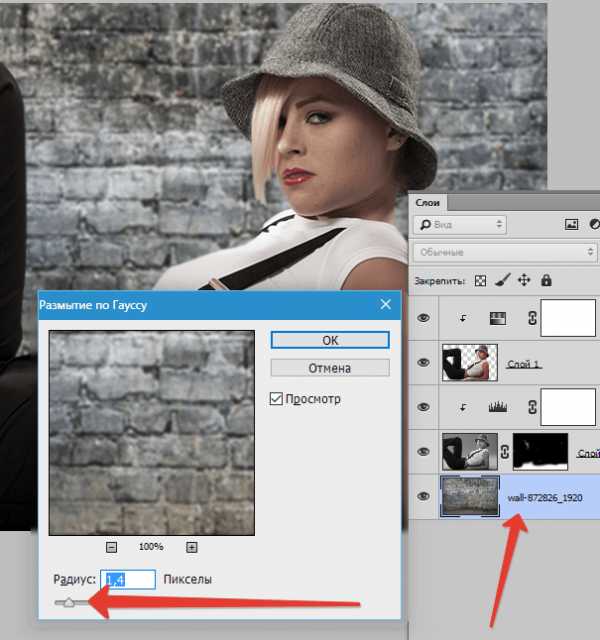Click the Отмена cancel button

tap(330, 368)
